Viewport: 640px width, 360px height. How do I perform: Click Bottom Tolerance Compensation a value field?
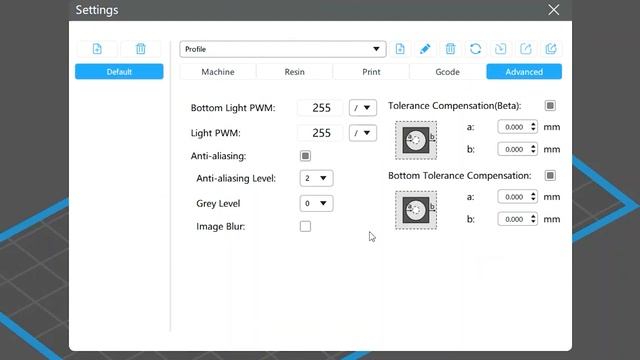tap(514, 197)
